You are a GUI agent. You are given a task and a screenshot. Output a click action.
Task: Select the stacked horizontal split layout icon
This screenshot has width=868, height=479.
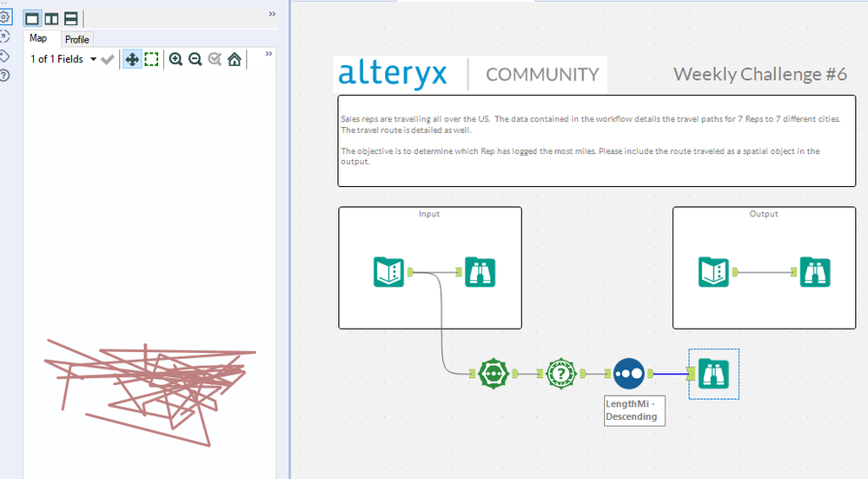(x=71, y=19)
